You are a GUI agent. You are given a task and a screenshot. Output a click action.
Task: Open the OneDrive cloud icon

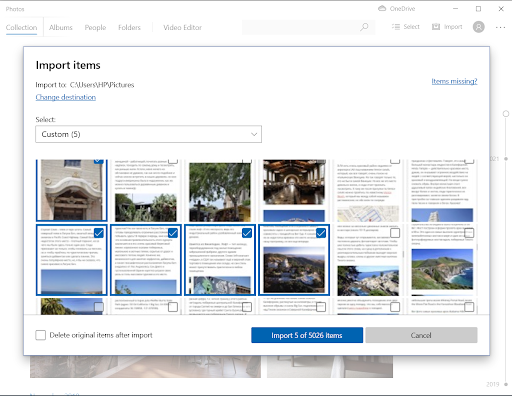click(x=382, y=9)
